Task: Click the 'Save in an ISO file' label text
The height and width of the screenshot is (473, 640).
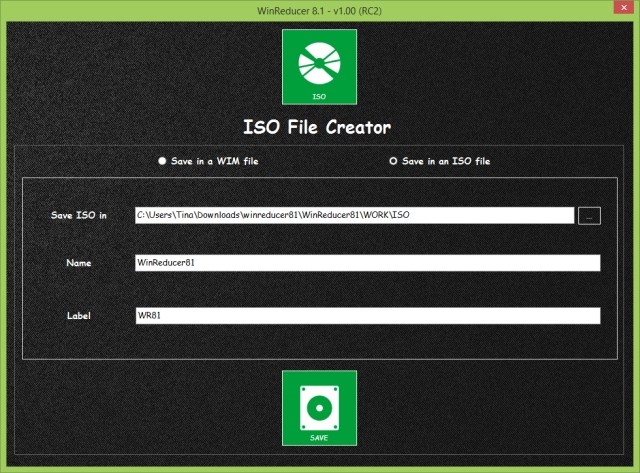Action: tap(446, 160)
